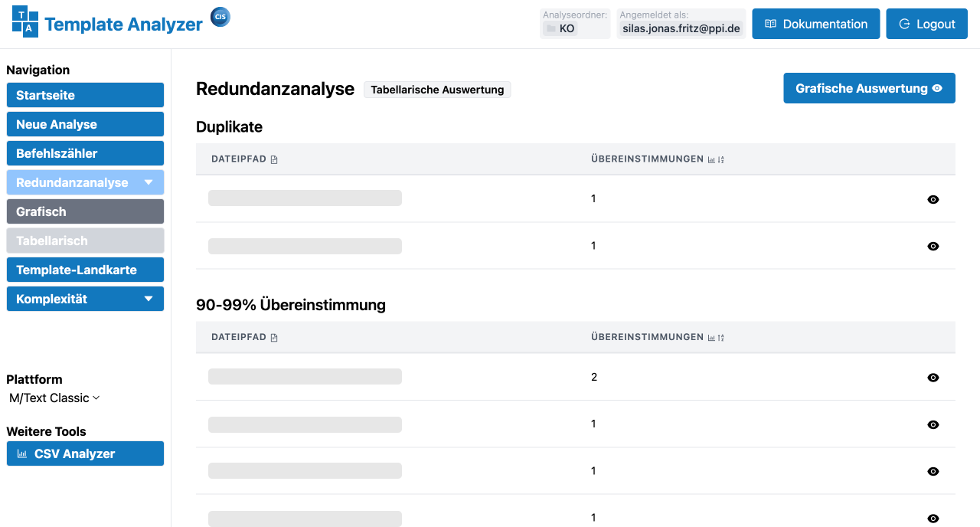This screenshot has height=527, width=980.
Task: Click the CIS badge beside the title
Action: (220, 18)
